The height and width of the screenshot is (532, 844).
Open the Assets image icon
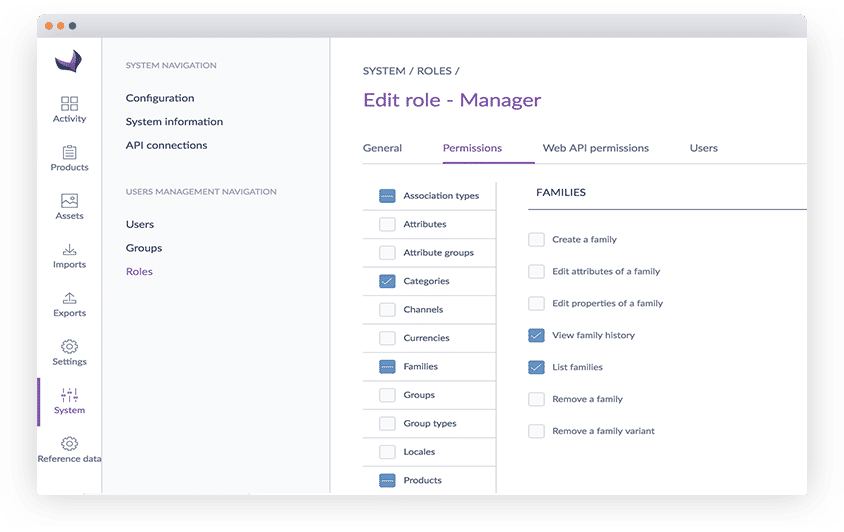[69, 201]
